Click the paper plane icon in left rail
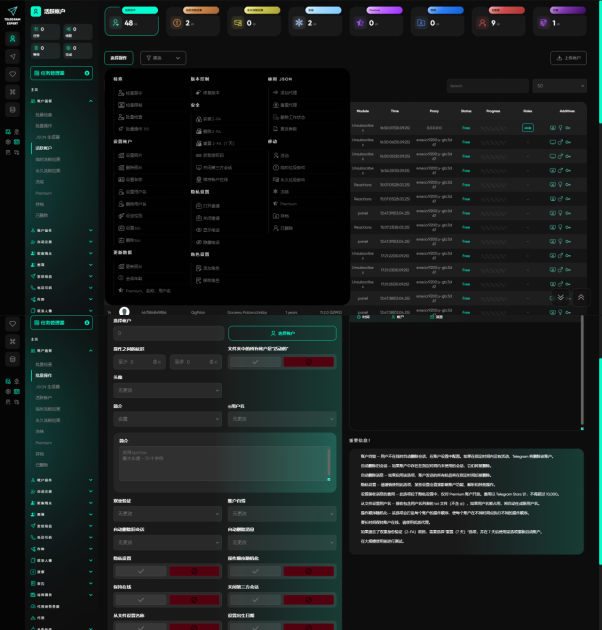 12,57
